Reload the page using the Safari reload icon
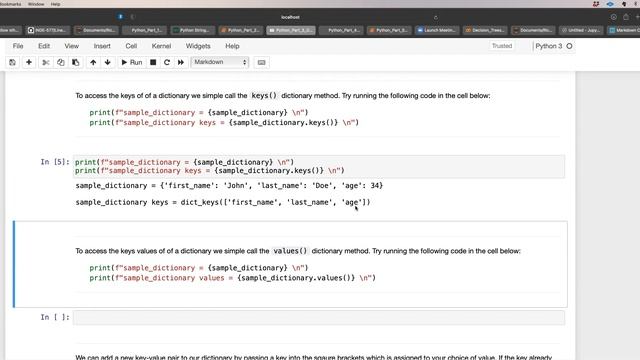This screenshot has height=360, width=640. click(x=436, y=17)
